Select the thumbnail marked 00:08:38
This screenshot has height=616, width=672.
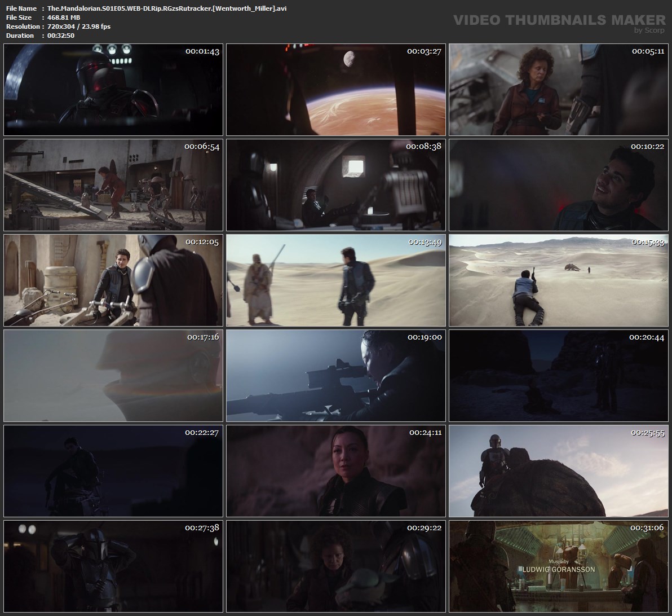pos(336,185)
